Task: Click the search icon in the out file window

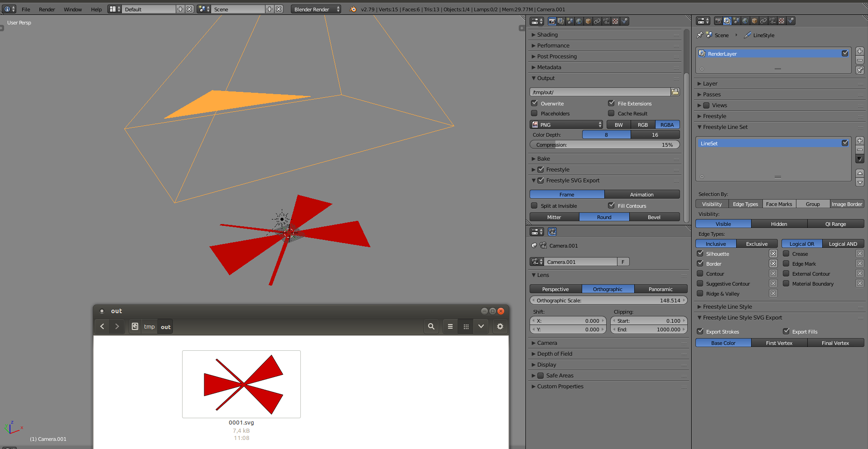Action: [431, 326]
